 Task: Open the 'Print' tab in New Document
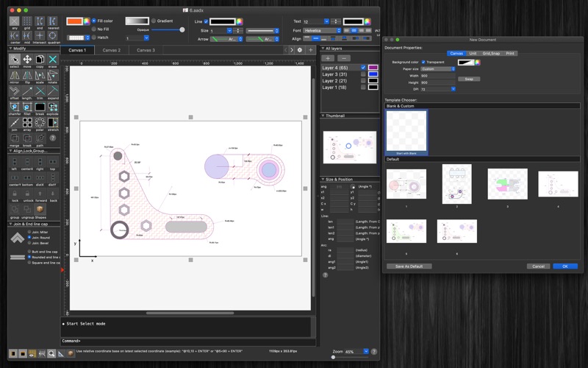(x=510, y=53)
